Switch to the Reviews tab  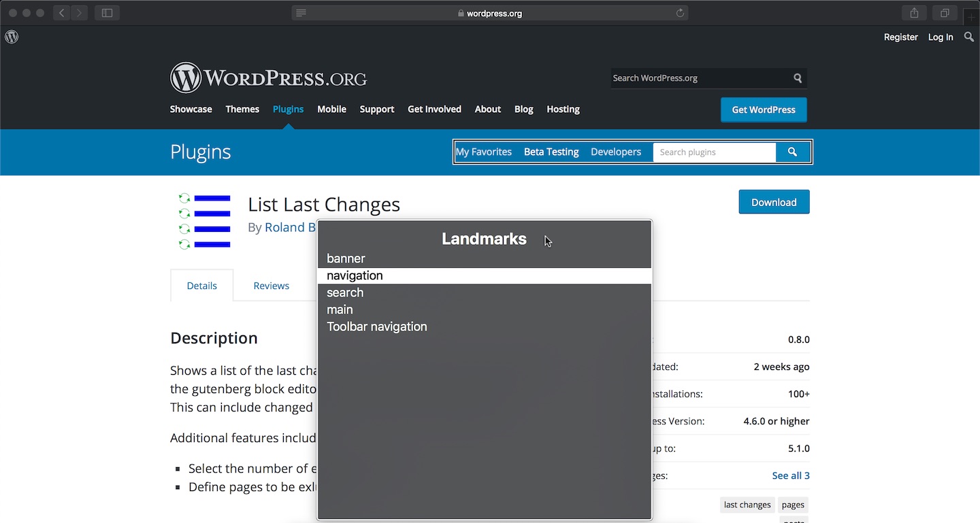coord(272,286)
